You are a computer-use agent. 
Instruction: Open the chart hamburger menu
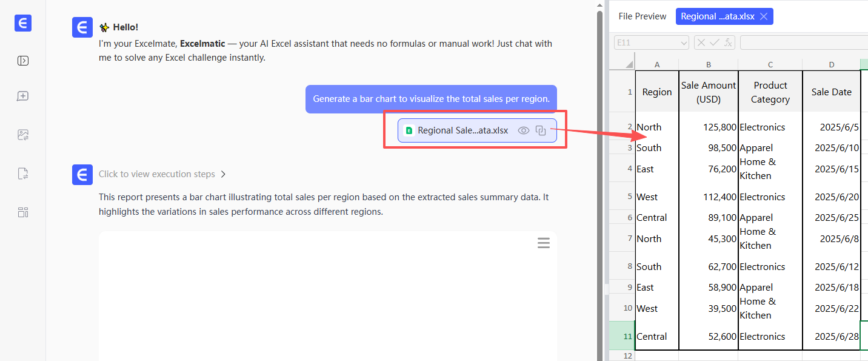click(544, 243)
